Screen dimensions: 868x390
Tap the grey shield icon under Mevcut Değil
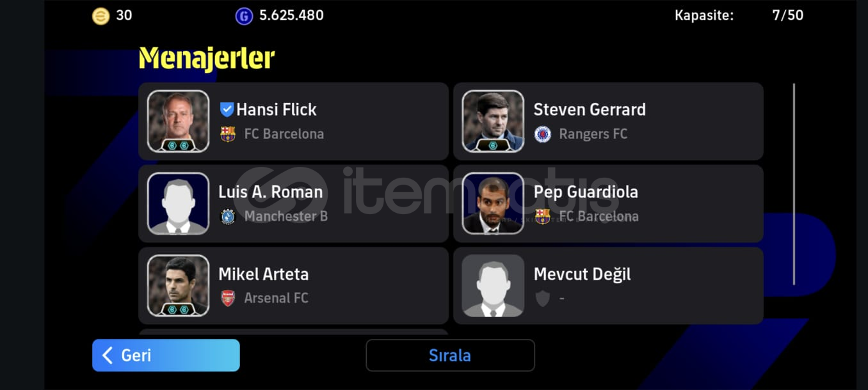(543, 299)
